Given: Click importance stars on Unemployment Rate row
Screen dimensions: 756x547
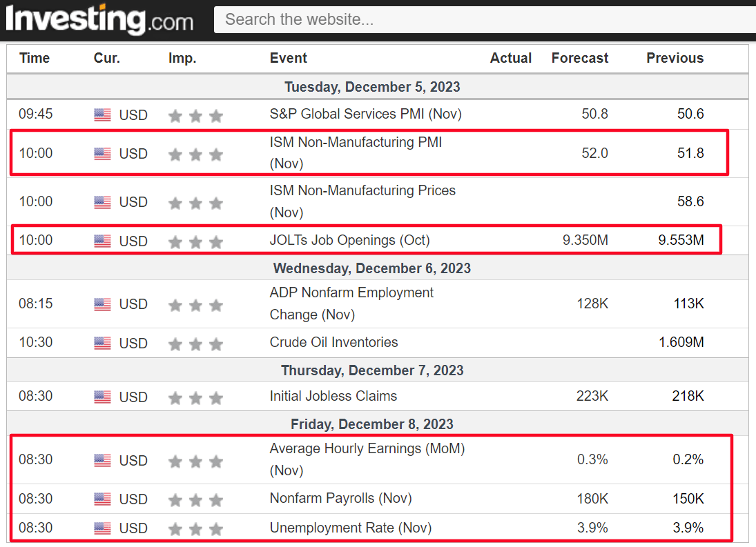Looking at the screenshot, I should point(195,529).
